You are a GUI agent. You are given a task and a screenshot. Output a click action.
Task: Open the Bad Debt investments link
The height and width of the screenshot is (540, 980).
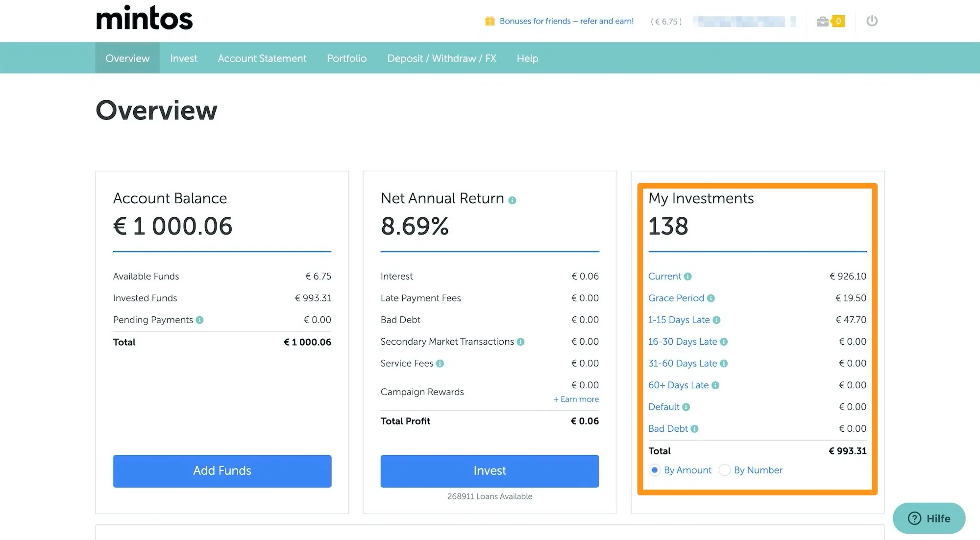pos(668,429)
